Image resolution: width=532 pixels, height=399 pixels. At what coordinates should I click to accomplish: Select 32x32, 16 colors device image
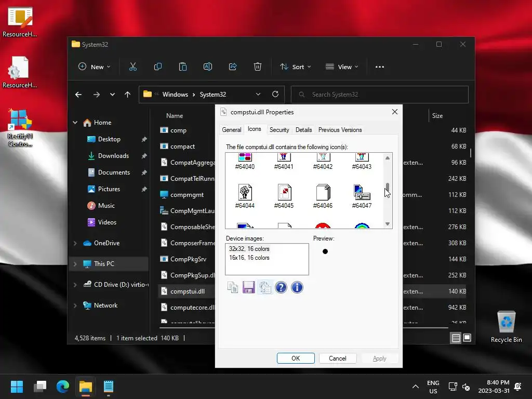tap(249, 249)
